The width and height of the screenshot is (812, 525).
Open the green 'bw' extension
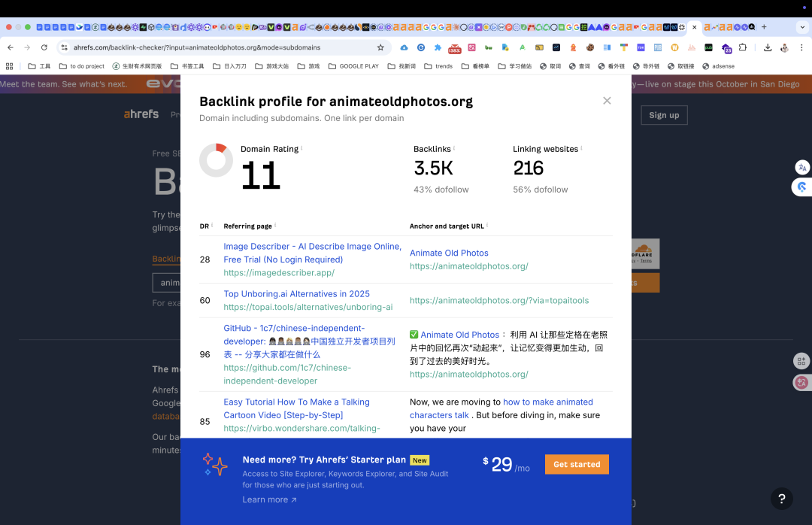pos(489,47)
